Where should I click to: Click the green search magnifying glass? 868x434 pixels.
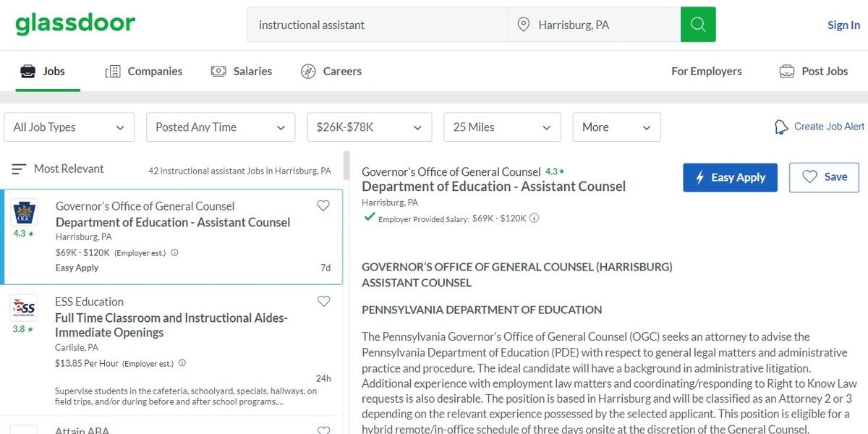(697, 24)
